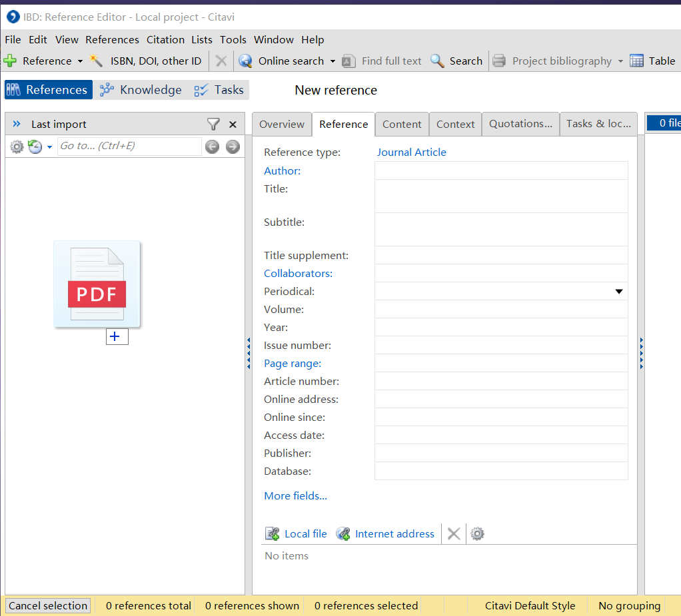Open the Window menu
Image resolution: width=681 pixels, height=616 pixels.
point(274,39)
